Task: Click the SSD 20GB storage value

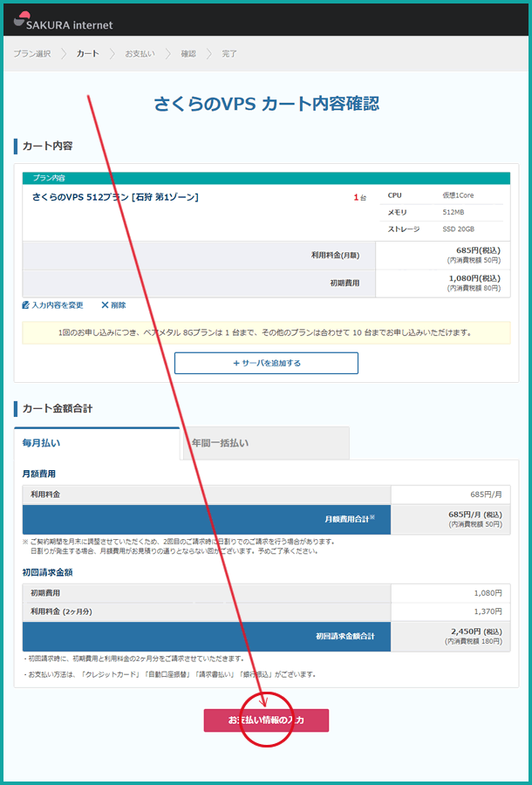Action: (x=459, y=229)
